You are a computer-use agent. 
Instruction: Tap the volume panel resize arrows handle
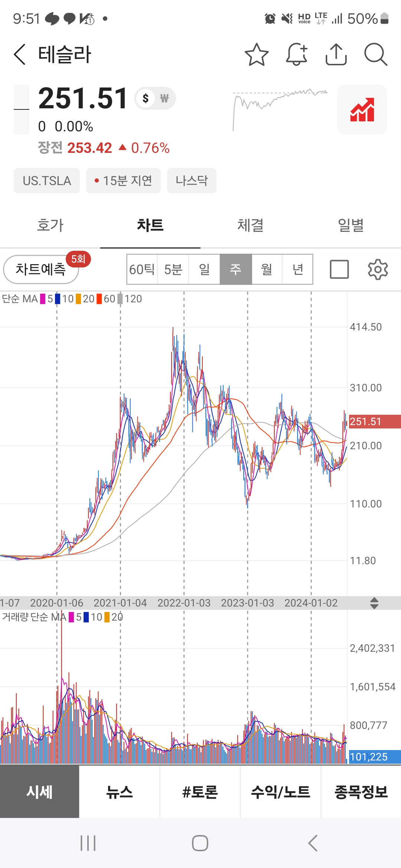click(x=374, y=603)
